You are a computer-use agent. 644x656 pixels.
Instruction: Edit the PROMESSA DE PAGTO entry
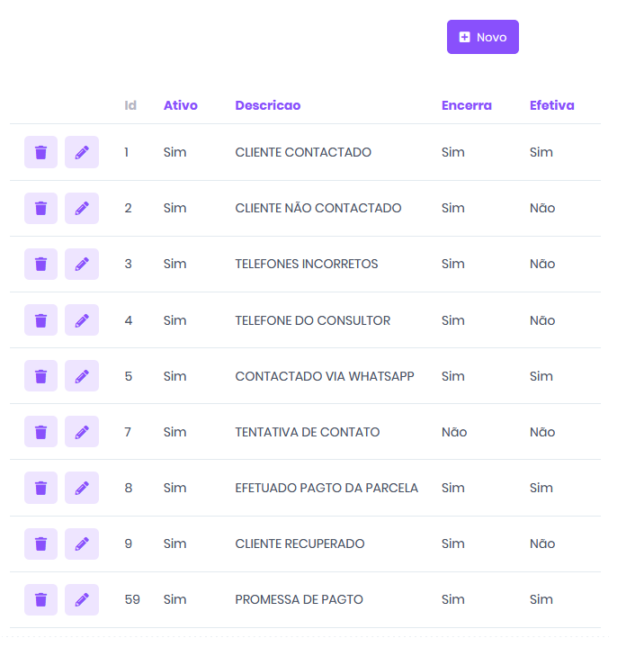(82, 599)
